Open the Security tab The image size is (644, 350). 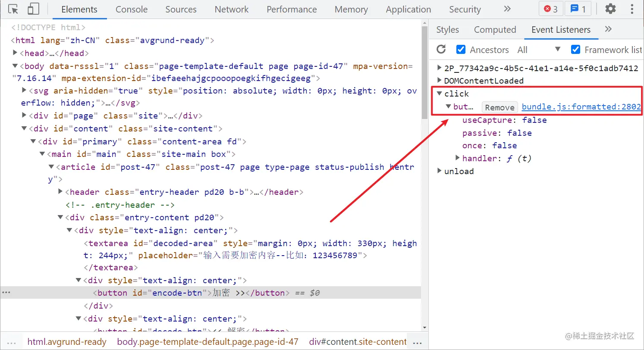465,9
